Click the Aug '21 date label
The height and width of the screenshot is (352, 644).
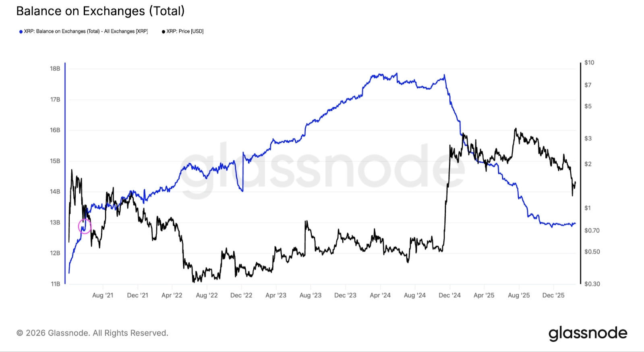tap(103, 295)
